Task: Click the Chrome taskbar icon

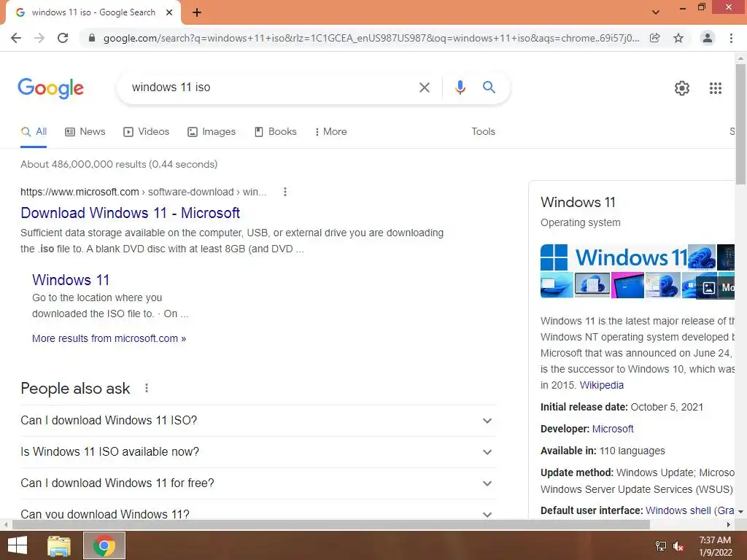Action: point(104,545)
